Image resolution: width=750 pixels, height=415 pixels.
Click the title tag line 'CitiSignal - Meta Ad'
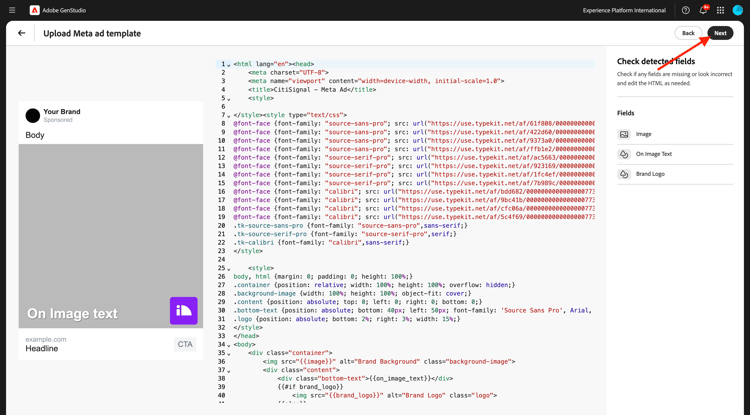[x=312, y=89]
